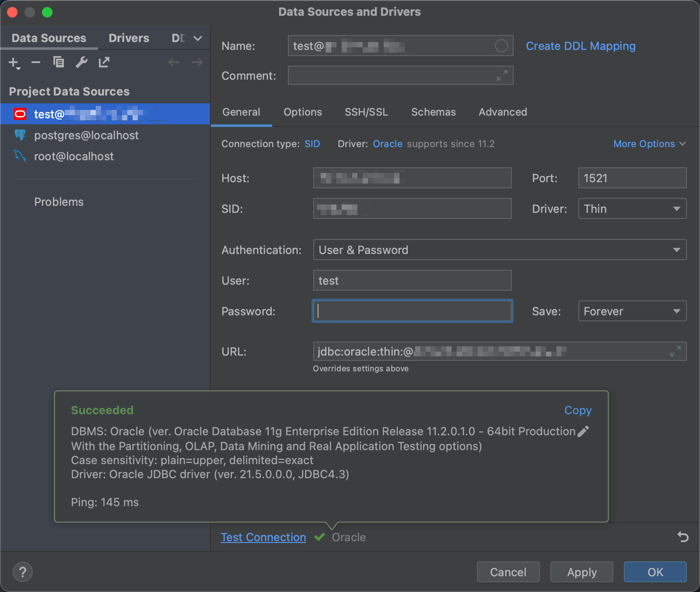Open driver settings wrench icon
The height and width of the screenshot is (592, 700).
(81, 63)
